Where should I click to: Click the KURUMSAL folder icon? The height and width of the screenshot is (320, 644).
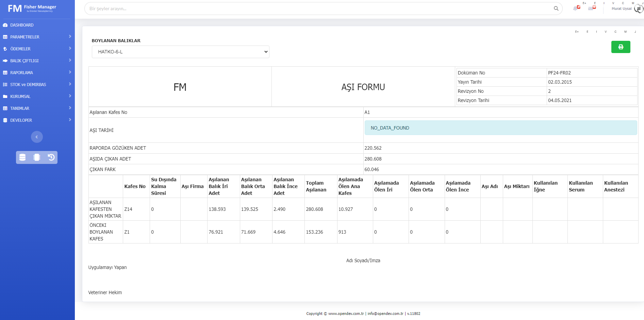[x=5, y=97]
